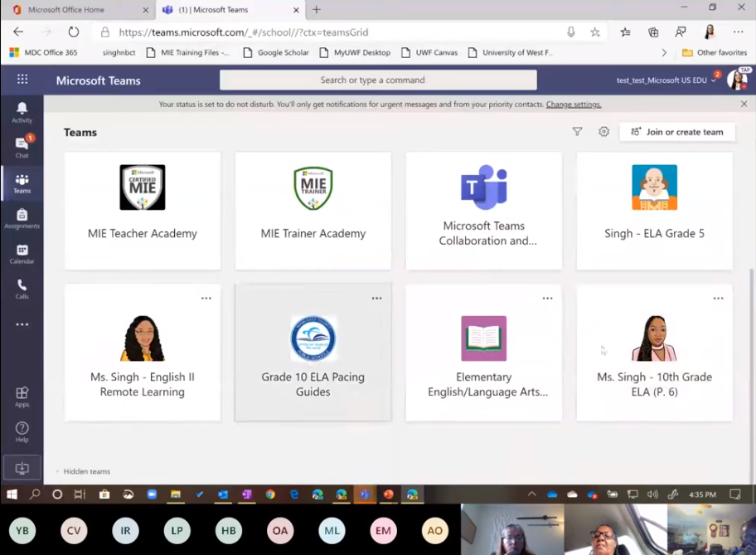Open more options for Ms. Singh 10th Grade ELA
This screenshot has height=555, width=756.
click(x=718, y=299)
